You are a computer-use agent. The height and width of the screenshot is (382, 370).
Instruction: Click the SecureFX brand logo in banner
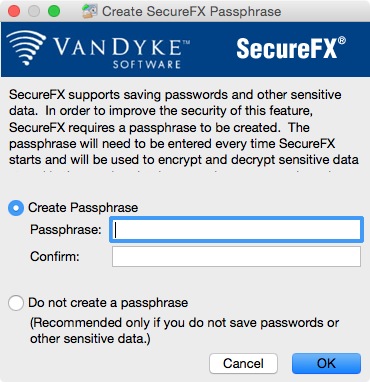coord(291,48)
